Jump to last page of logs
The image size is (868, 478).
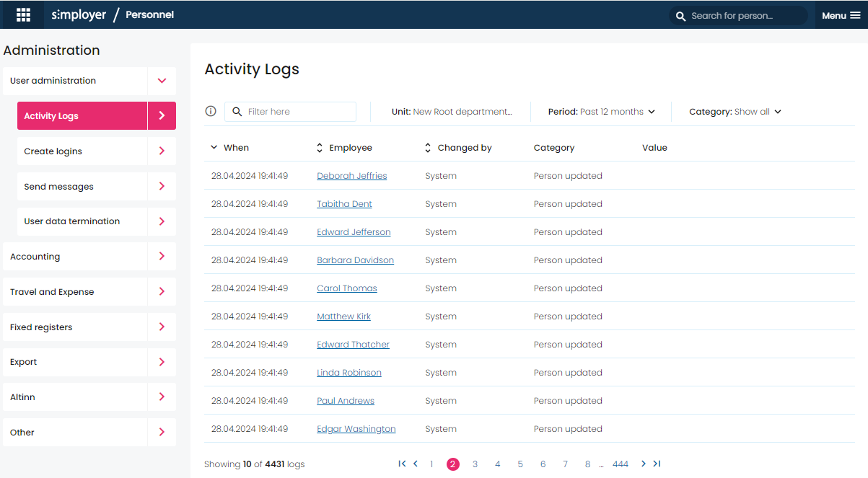pos(657,464)
